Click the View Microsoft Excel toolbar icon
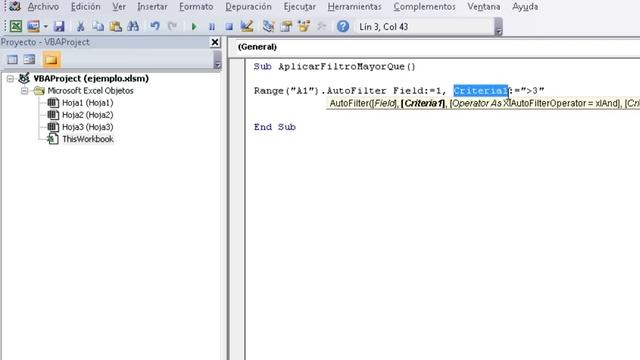Screen dimensions: 640x360 point(16,27)
